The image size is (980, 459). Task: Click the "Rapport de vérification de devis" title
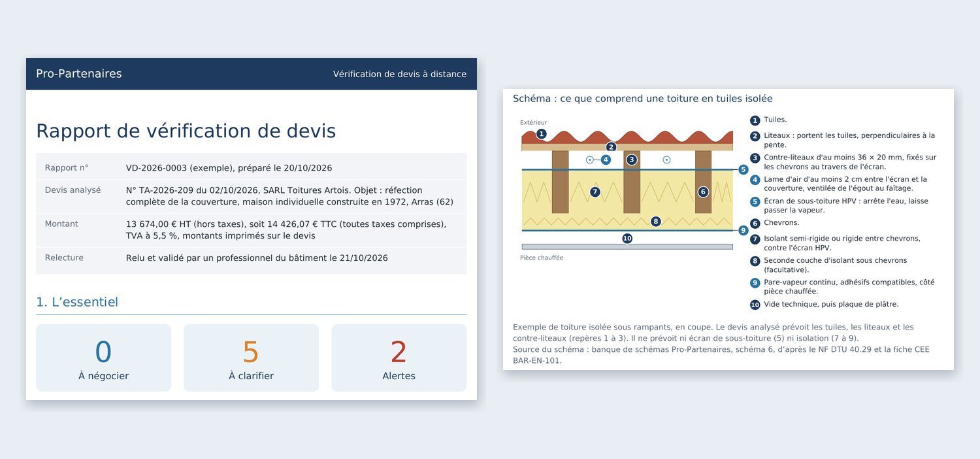[186, 131]
